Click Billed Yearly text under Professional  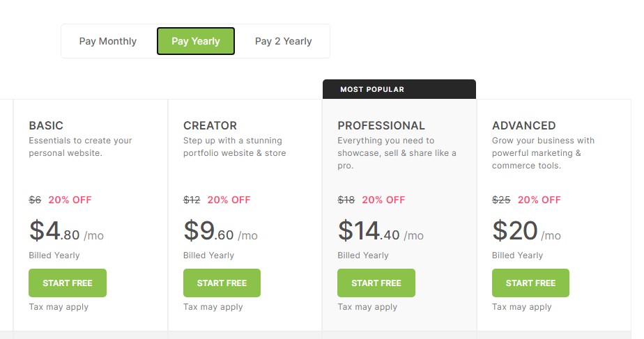coord(363,255)
